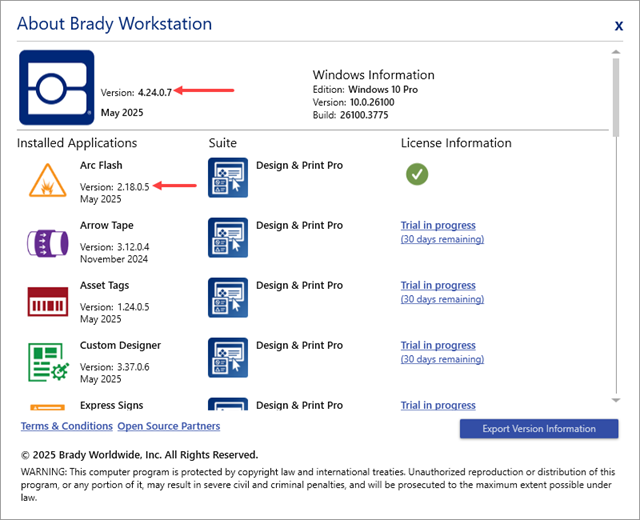
Task: Click the Export Version Information button
Action: [x=538, y=429]
